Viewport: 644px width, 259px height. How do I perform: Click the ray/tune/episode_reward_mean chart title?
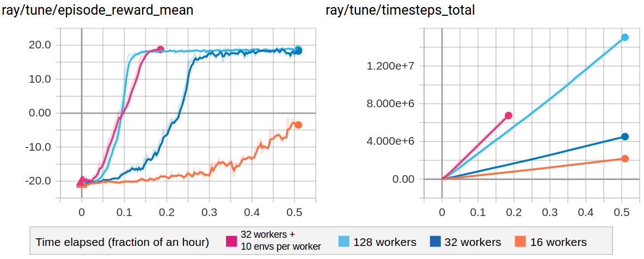pos(98,10)
